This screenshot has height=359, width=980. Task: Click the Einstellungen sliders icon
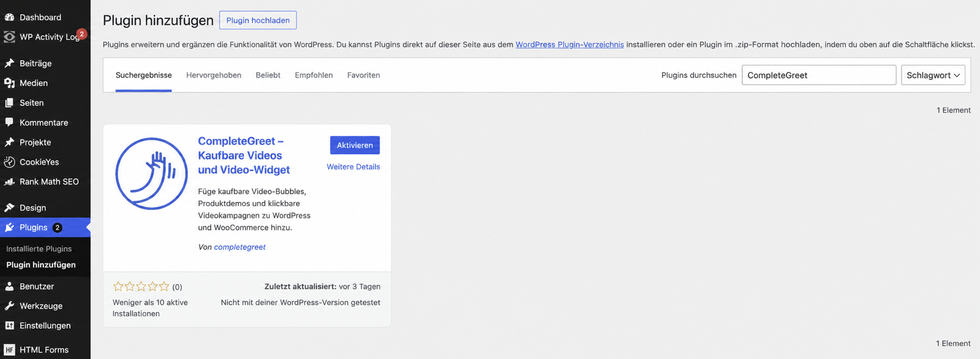pyautogui.click(x=9, y=325)
